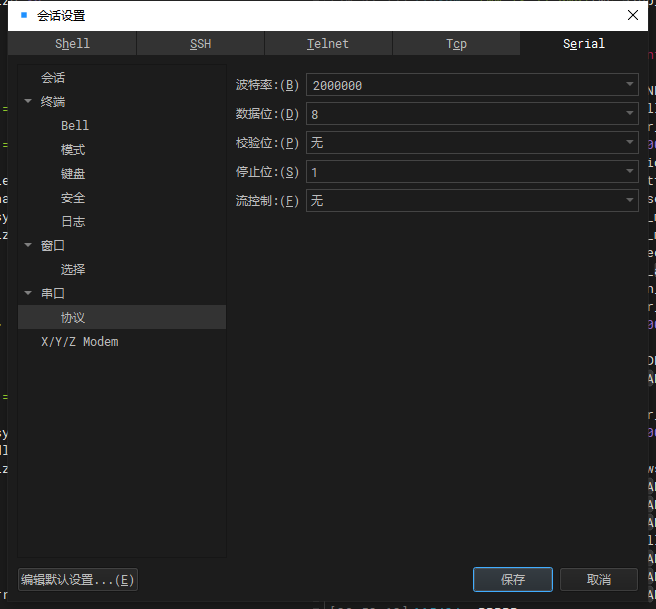The image size is (656, 609).
Task: Switch to the Tcp tab
Action: point(456,44)
